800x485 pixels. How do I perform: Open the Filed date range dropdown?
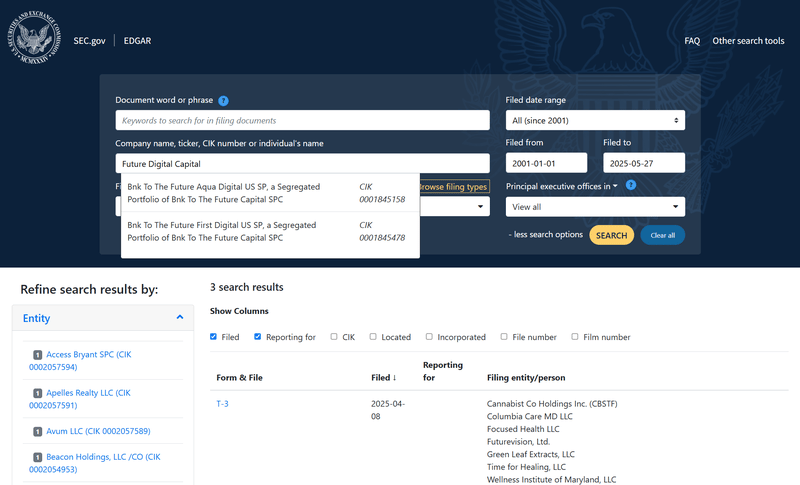click(595, 120)
